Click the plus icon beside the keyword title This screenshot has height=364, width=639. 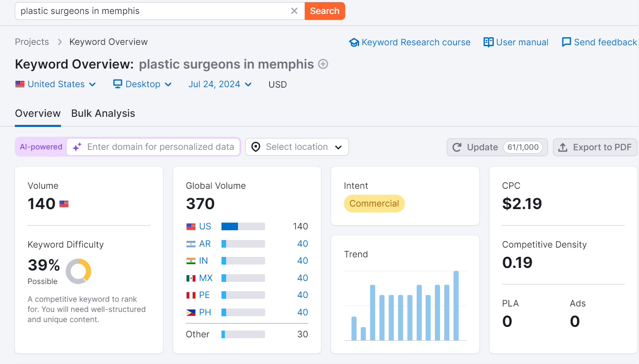tap(323, 64)
